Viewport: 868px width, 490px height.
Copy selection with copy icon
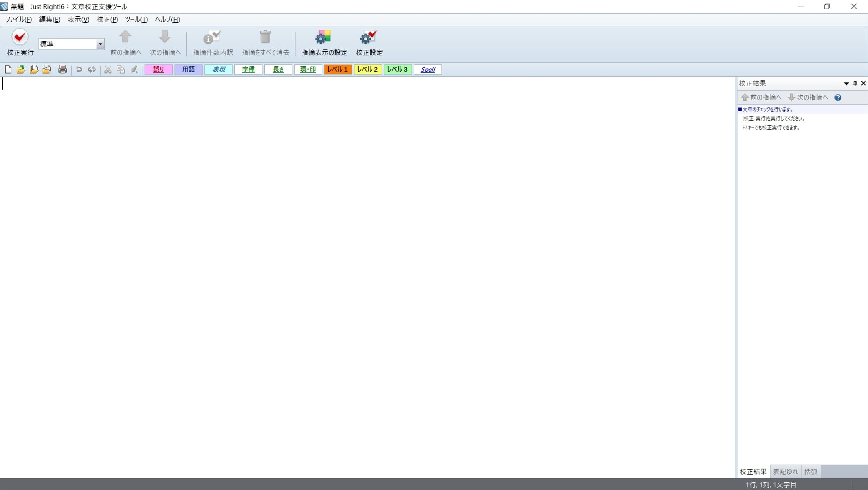click(x=121, y=69)
